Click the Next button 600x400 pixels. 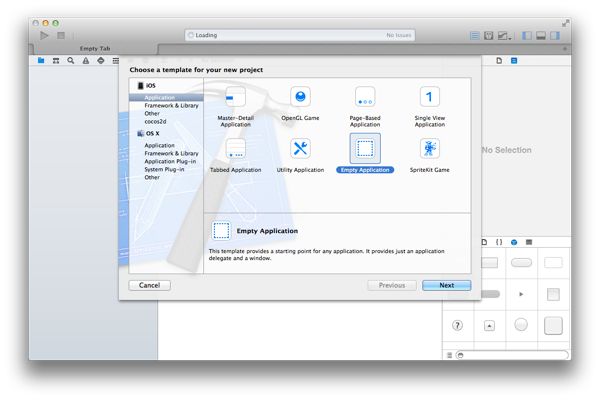point(447,285)
